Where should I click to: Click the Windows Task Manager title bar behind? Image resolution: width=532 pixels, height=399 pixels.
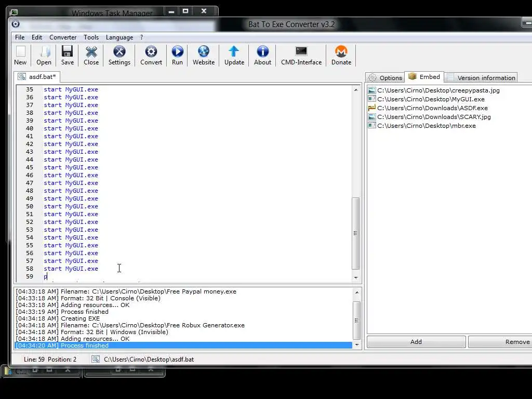tap(112, 13)
